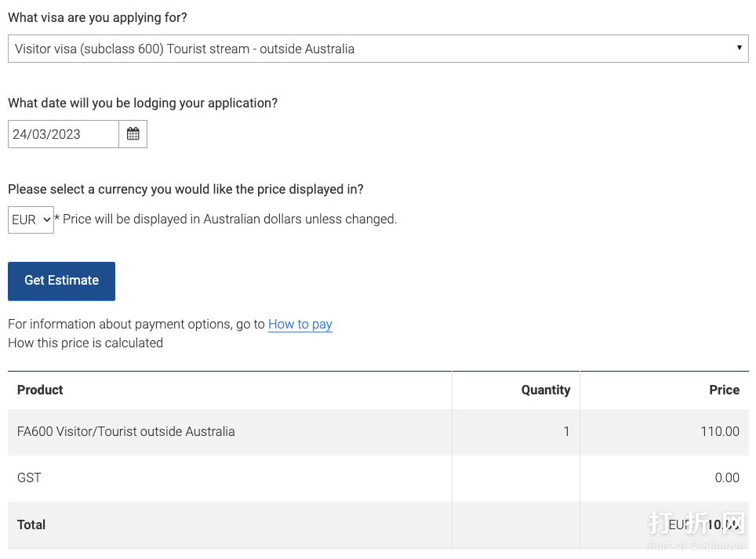The image size is (756, 559).
Task: Click the GST amount 0.00
Action: point(726,477)
